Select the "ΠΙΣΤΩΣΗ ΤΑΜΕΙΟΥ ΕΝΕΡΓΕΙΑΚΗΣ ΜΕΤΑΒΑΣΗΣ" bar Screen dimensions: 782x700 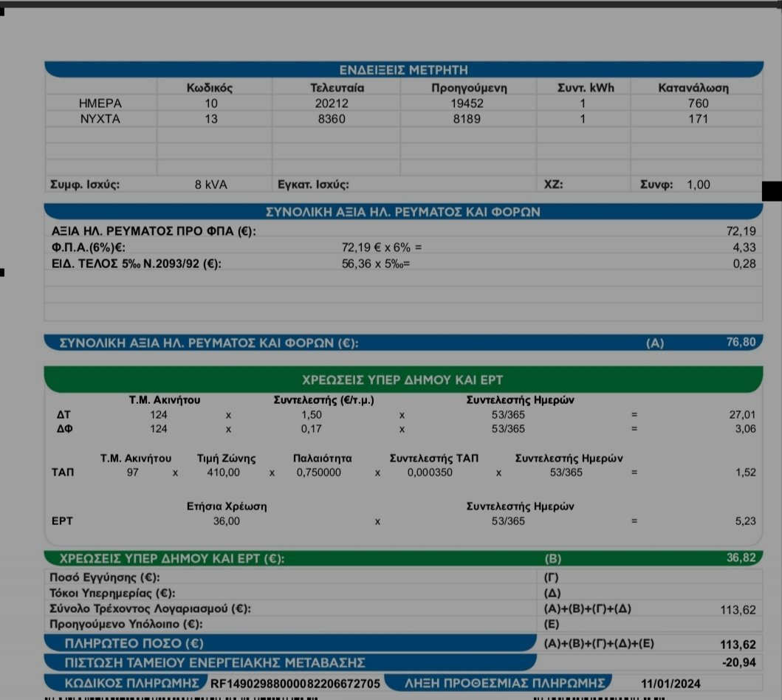click(x=290, y=662)
